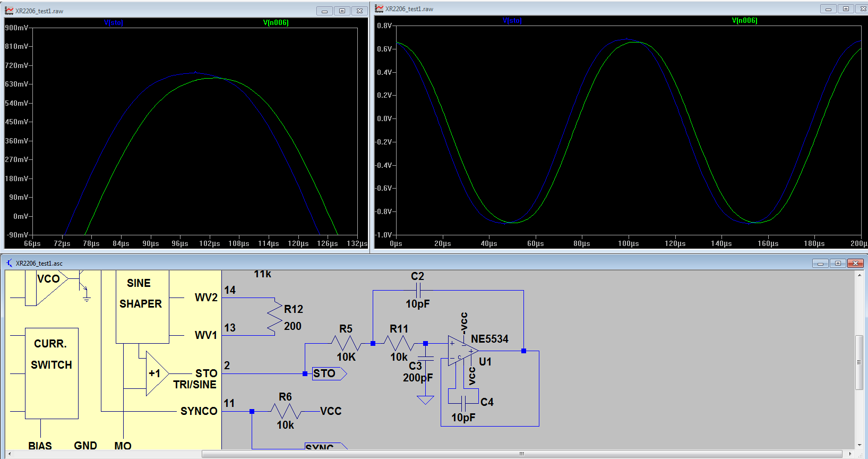
Task: Select the C2 capacitor symbol
Action: tap(418, 290)
